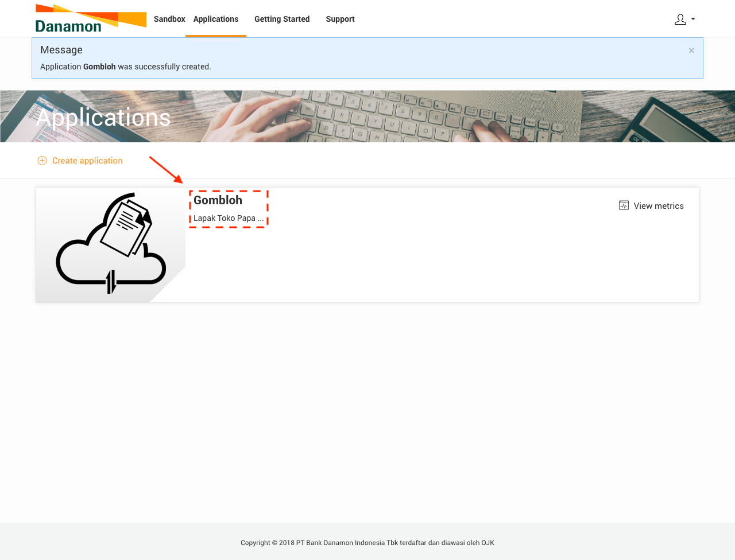This screenshot has width=735, height=560.
Task: Select the cloud document application thumbnail
Action: [x=111, y=245]
